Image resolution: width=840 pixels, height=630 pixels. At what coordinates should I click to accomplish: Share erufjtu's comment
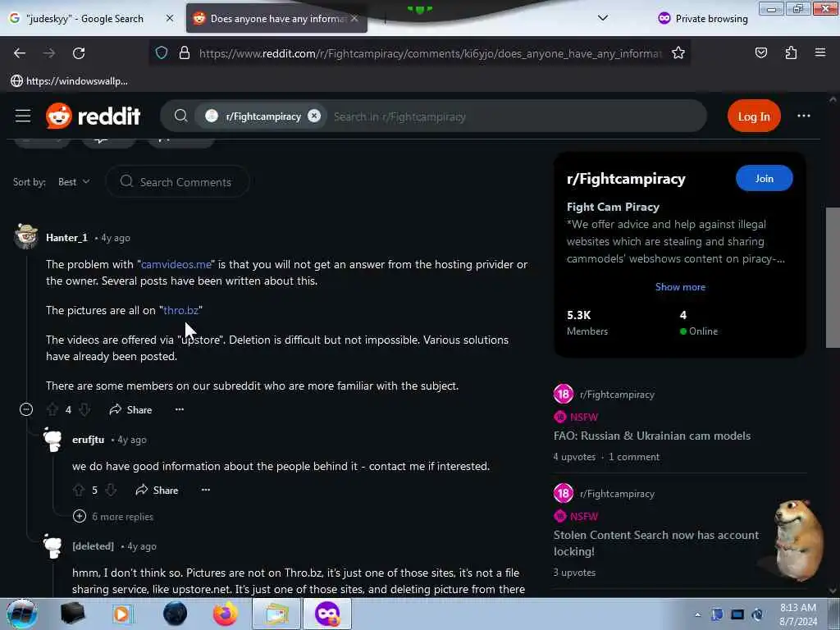[157, 491]
